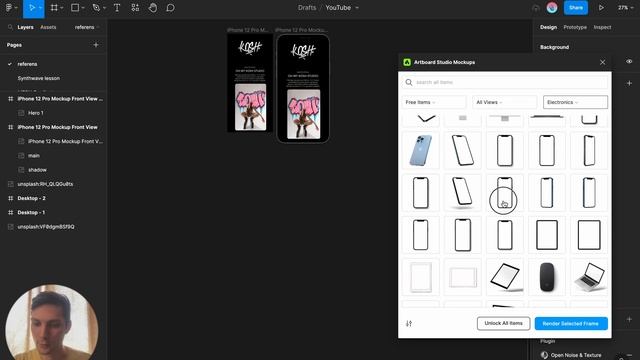
Task: Open pen tools dropdown arrow
Action: point(104,8)
